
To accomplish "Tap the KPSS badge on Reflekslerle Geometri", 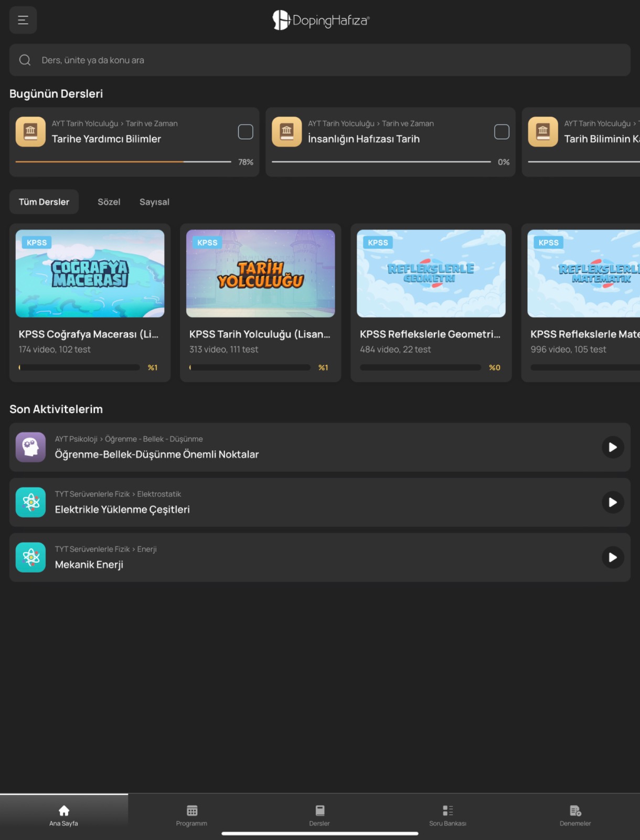I will [x=378, y=243].
